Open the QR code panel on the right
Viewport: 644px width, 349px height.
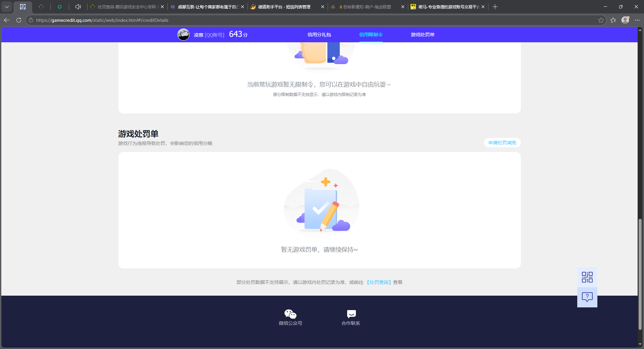(587, 277)
